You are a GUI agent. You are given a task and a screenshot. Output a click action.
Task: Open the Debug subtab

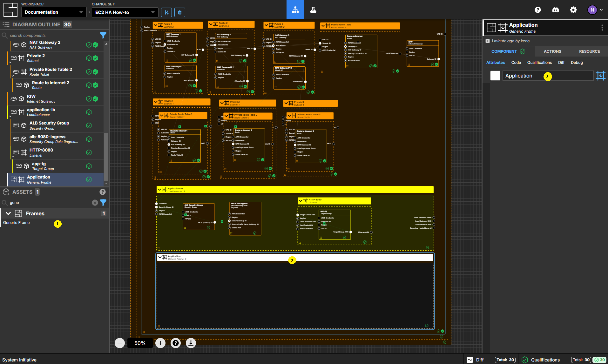pos(577,63)
